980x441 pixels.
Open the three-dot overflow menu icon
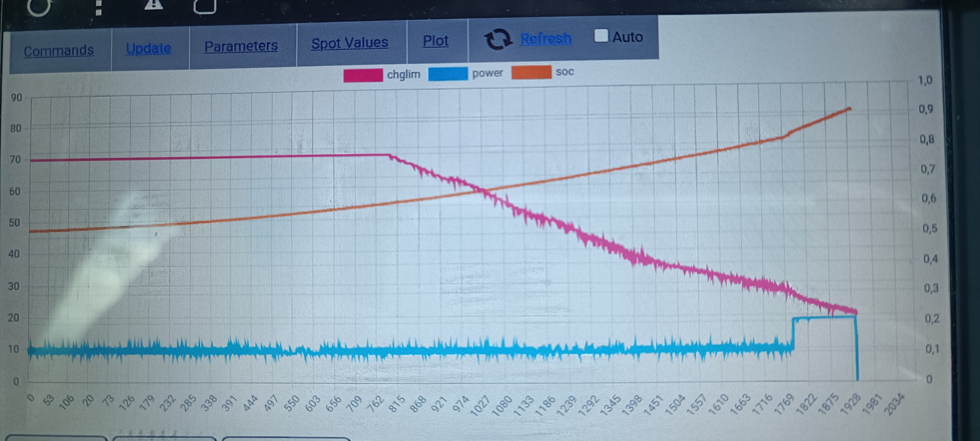[x=98, y=8]
